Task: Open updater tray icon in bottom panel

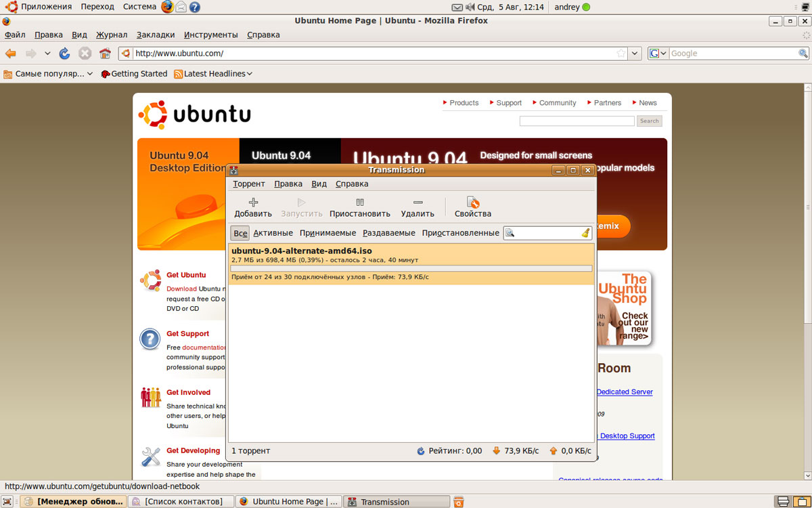Action: (x=459, y=502)
